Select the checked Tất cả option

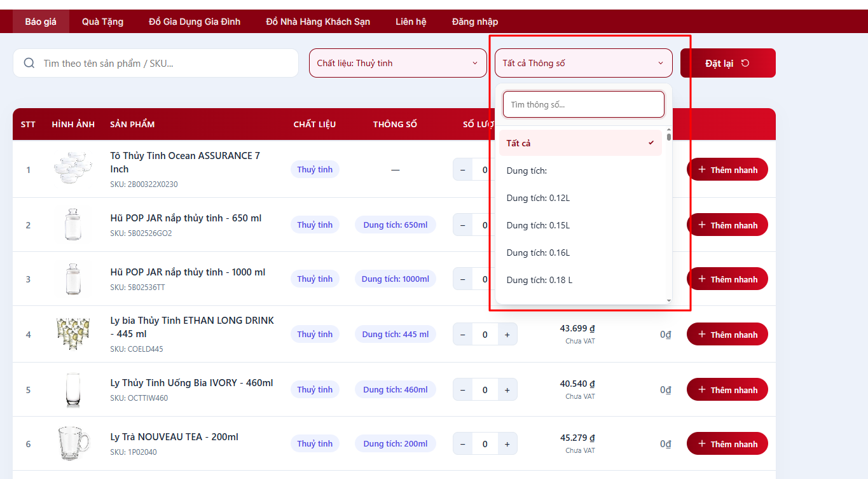pyautogui.click(x=580, y=143)
